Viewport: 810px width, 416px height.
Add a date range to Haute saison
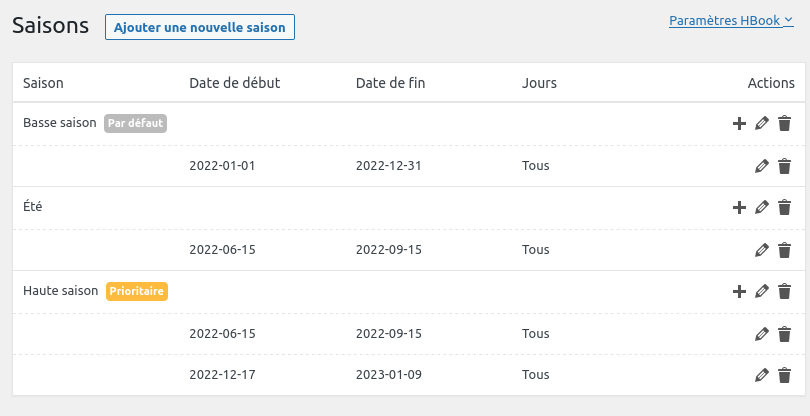click(x=739, y=291)
